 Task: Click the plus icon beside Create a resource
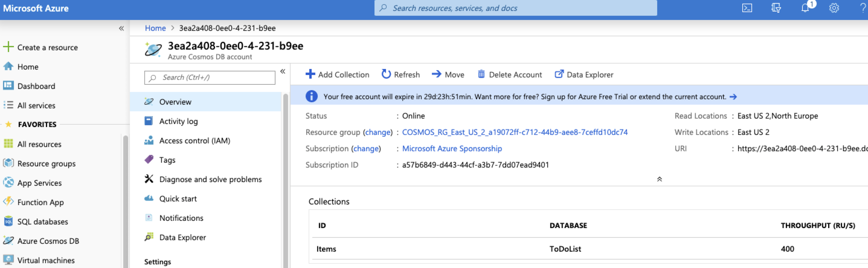point(8,47)
